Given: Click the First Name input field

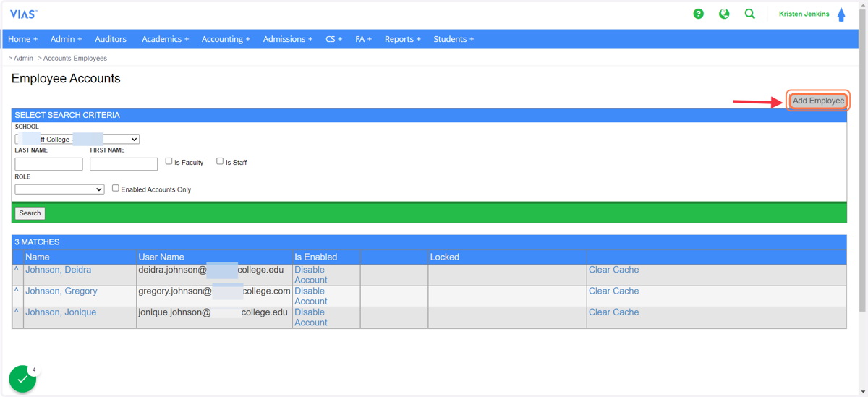Looking at the screenshot, I should 124,164.
